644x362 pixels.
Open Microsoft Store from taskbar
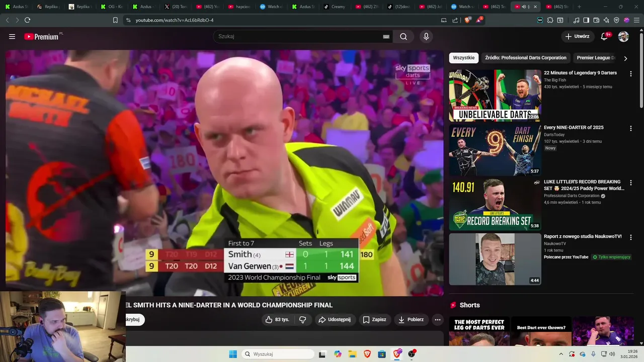coord(382,354)
